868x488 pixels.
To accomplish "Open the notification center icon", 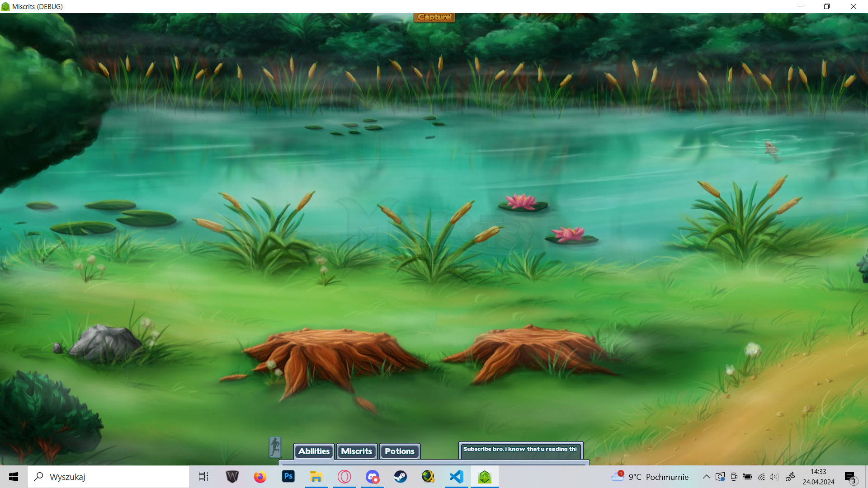I will point(850,477).
